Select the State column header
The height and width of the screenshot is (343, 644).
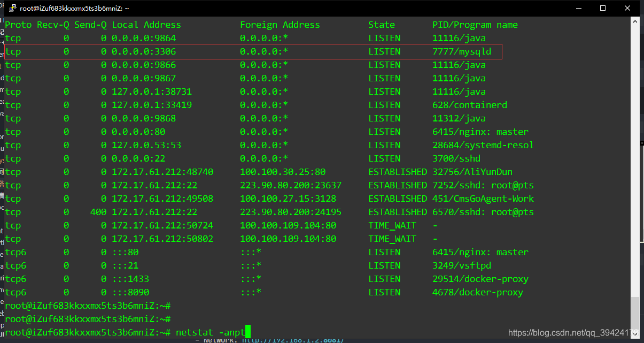[x=382, y=25]
